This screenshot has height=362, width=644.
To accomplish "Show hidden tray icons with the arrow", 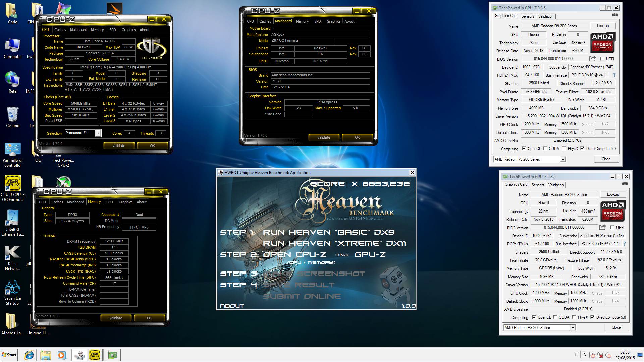I will [585, 355].
